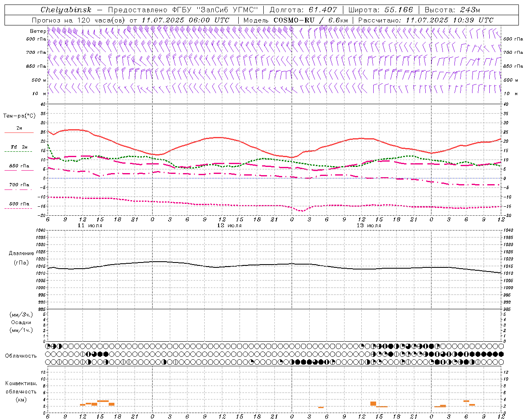The height and width of the screenshot is (420, 525).
Task: Click the solid red 2м legend line
Action: (x=19, y=132)
